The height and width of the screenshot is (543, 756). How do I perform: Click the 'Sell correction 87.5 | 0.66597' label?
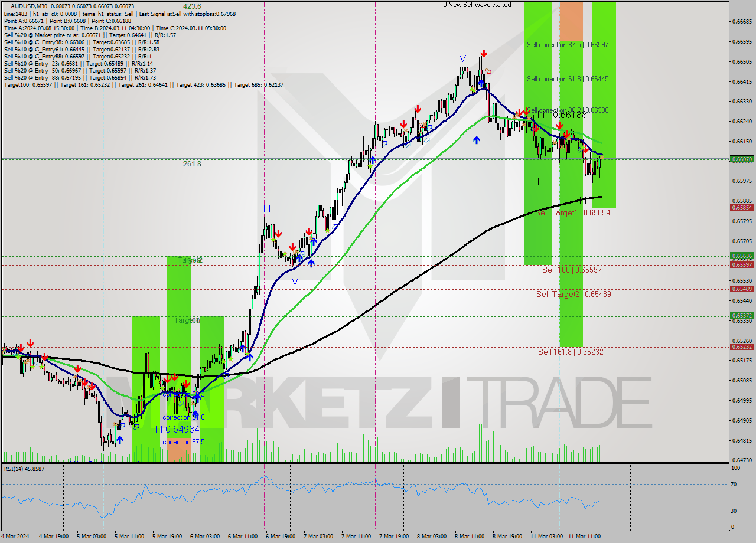click(x=568, y=44)
